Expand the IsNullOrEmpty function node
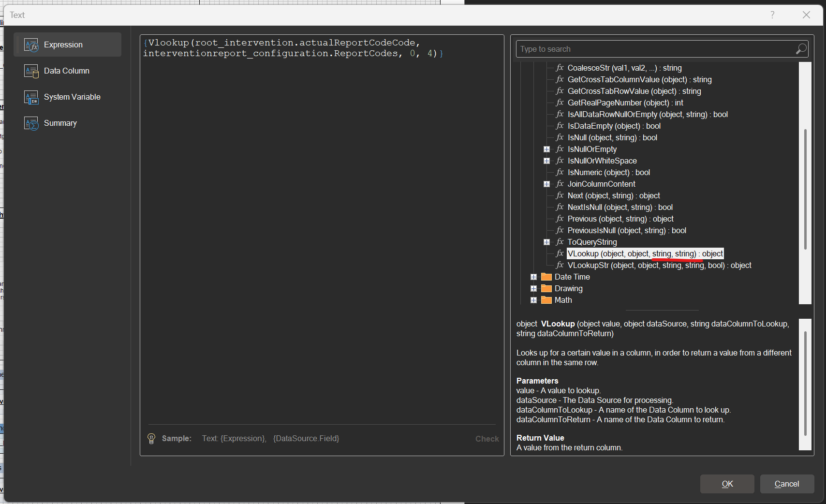Image resolution: width=826 pixels, height=504 pixels. (546, 149)
